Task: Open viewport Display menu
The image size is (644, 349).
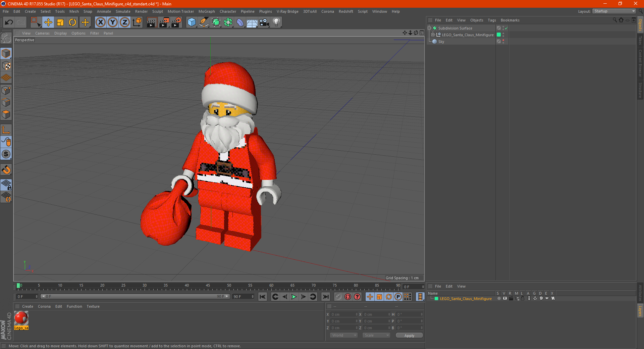Action: [60, 33]
